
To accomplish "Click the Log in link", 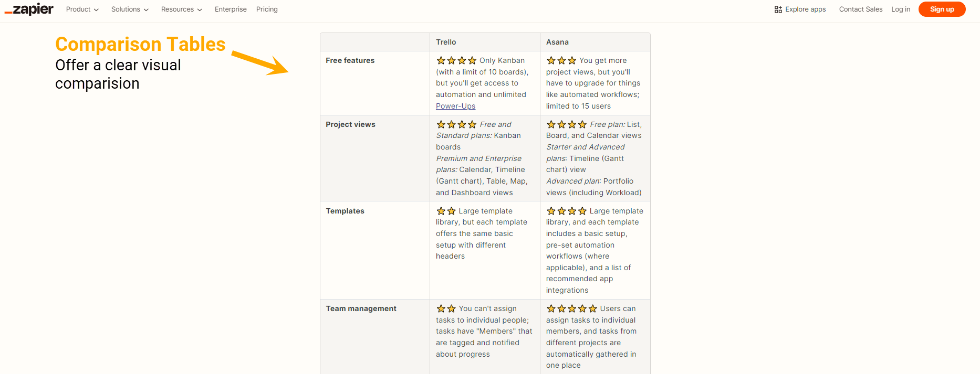I will 901,9.
